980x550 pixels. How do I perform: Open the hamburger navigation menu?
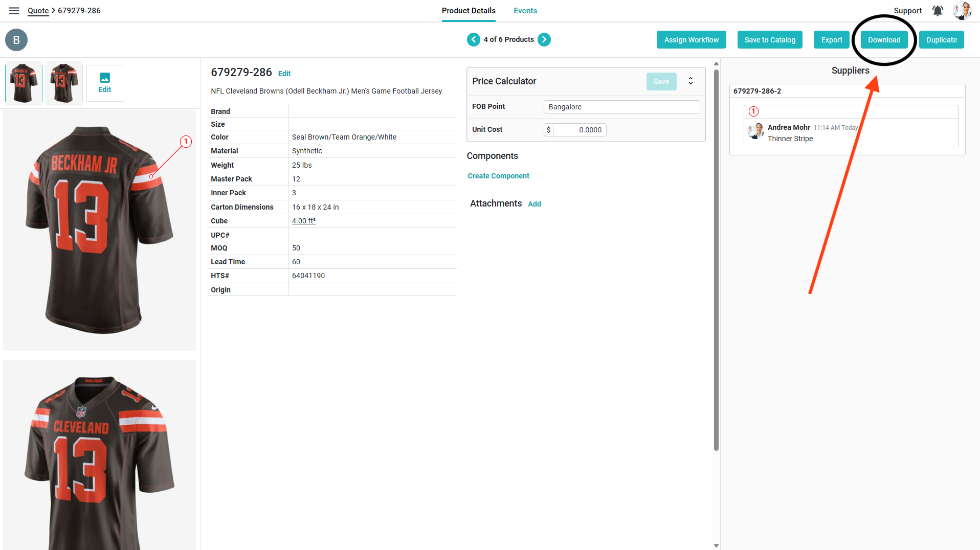14,11
